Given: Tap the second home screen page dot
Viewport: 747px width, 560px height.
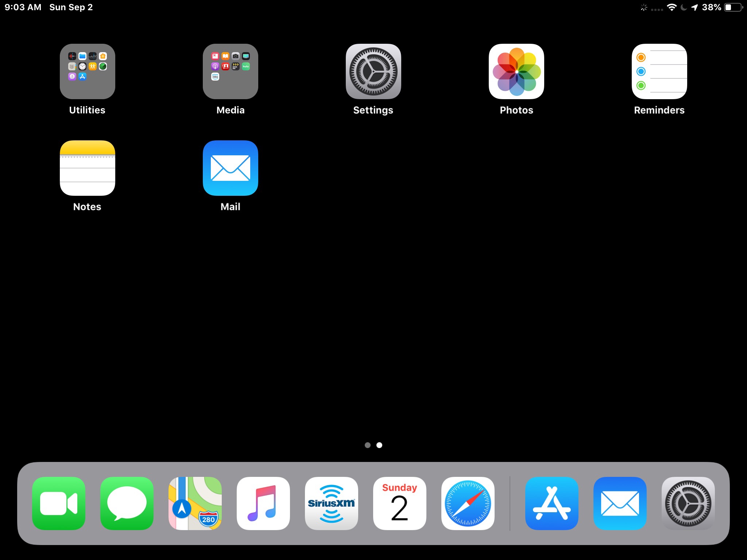Looking at the screenshot, I should (379, 445).
